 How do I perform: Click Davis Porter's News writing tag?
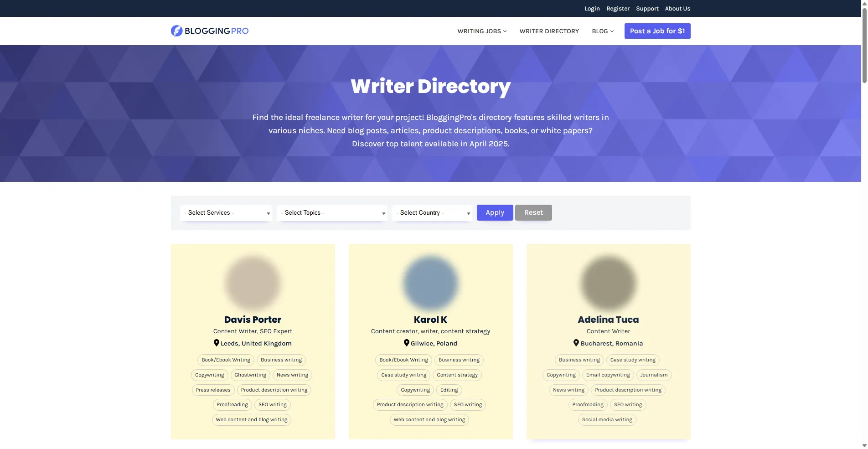point(292,375)
